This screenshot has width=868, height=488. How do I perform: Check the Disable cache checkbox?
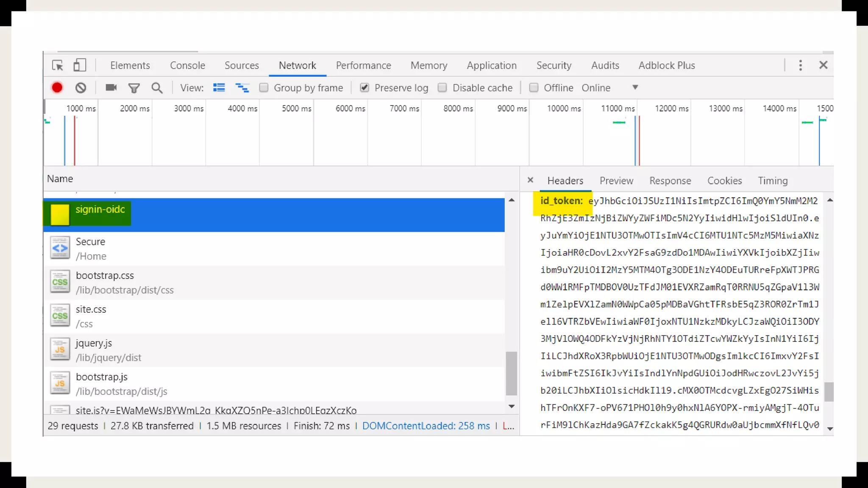pyautogui.click(x=442, y=88)
